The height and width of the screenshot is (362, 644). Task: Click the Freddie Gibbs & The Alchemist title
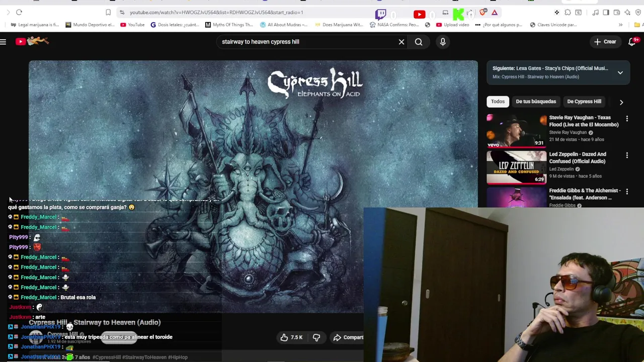tap(585, 194)
